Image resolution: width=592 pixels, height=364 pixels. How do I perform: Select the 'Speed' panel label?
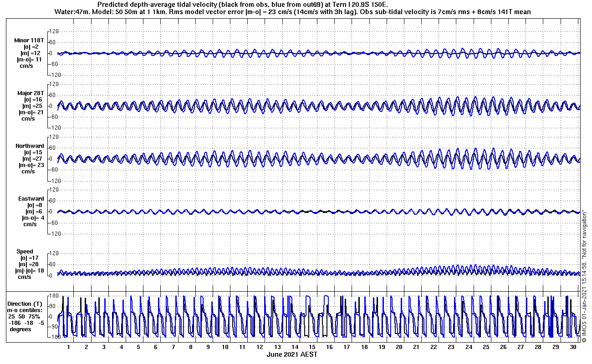(x=25, y=252)
